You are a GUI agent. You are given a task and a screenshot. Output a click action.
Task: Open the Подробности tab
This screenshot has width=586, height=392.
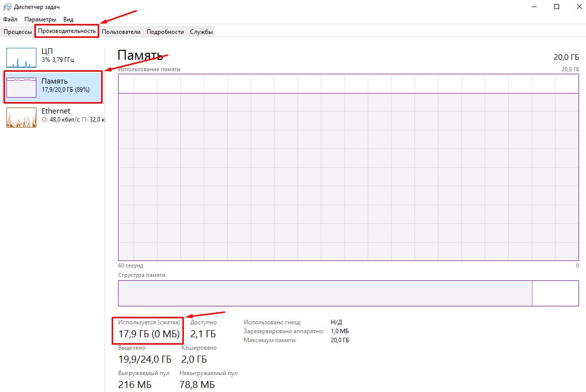(165, 32)
